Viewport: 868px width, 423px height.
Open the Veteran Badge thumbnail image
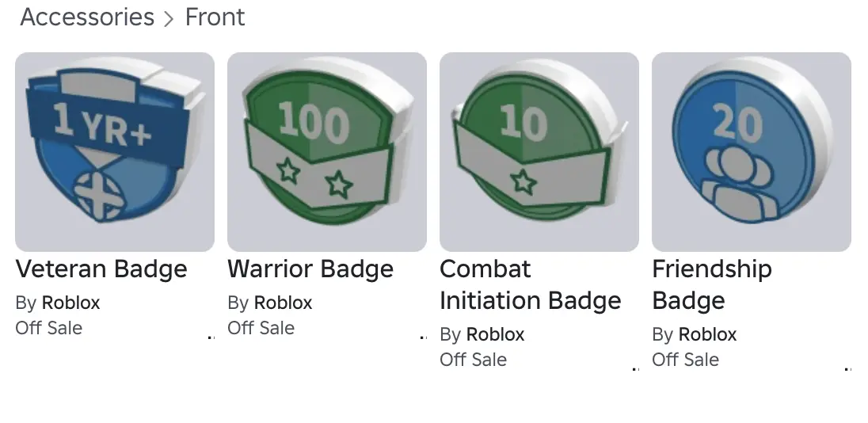point(115,151)
